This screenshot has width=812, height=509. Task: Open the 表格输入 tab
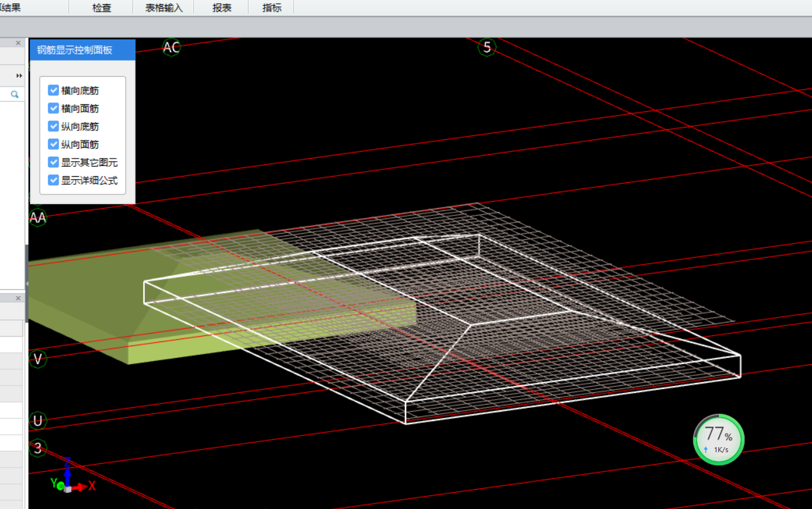click(x=163, y=8)
